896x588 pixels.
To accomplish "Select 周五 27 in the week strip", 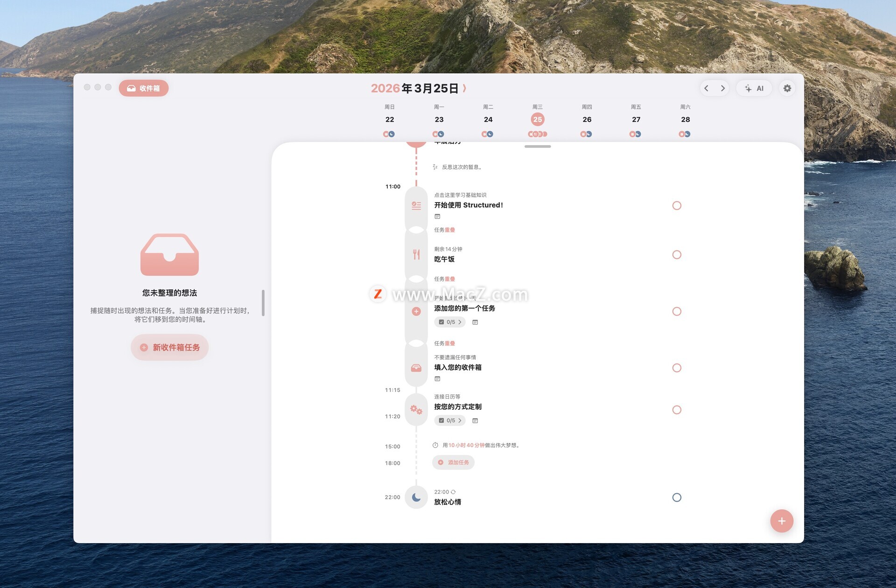I will (636, 119).
